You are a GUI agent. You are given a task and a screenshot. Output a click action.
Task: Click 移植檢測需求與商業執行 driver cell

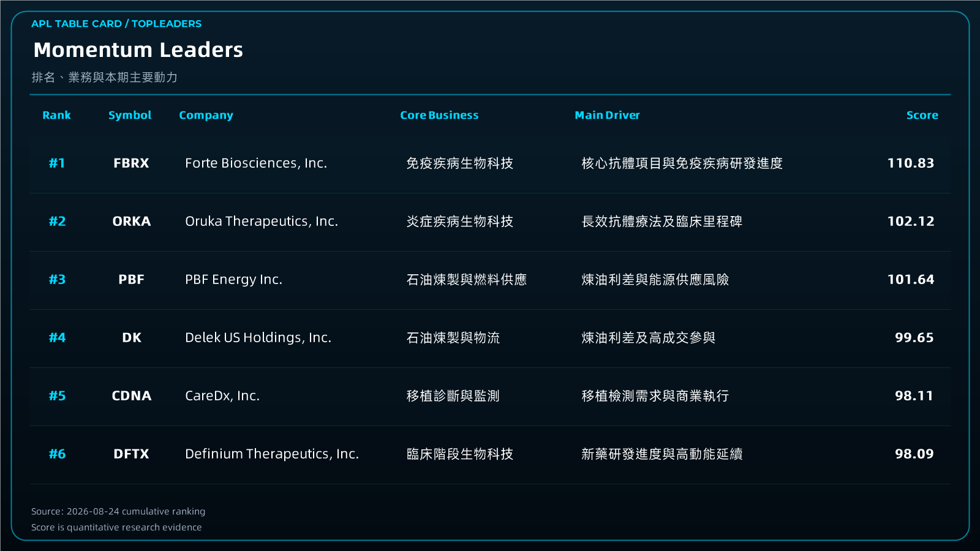(x=655, y=395)
